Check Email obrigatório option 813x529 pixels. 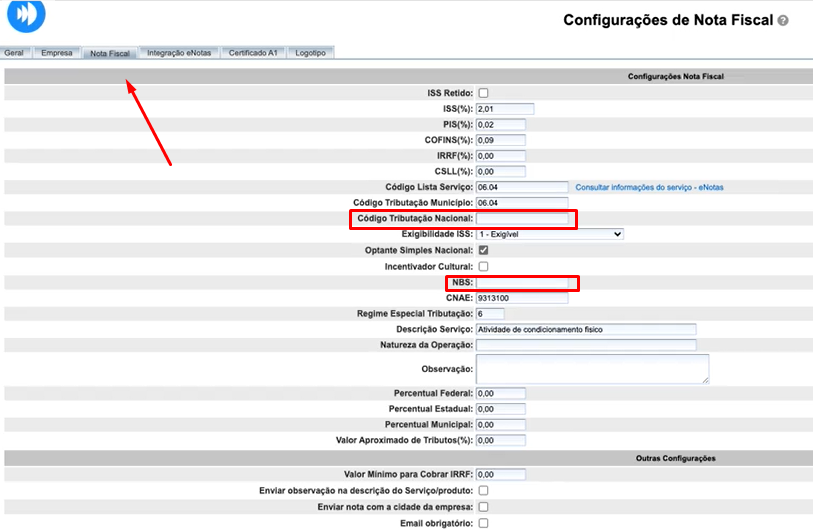click(x=483, y=523)
